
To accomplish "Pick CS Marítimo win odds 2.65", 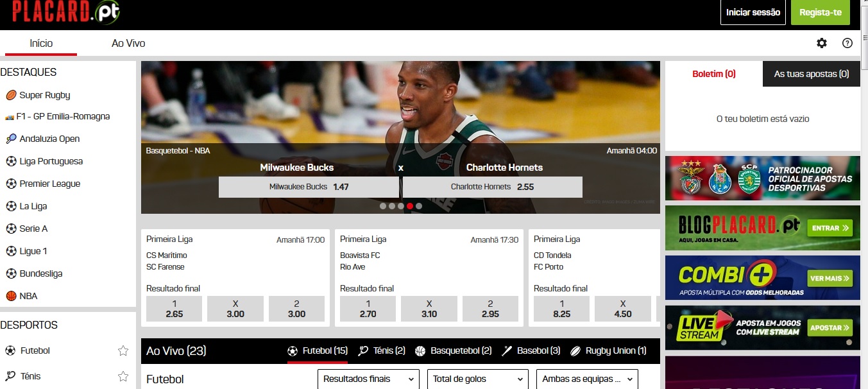I will click(x=174, y=309).
